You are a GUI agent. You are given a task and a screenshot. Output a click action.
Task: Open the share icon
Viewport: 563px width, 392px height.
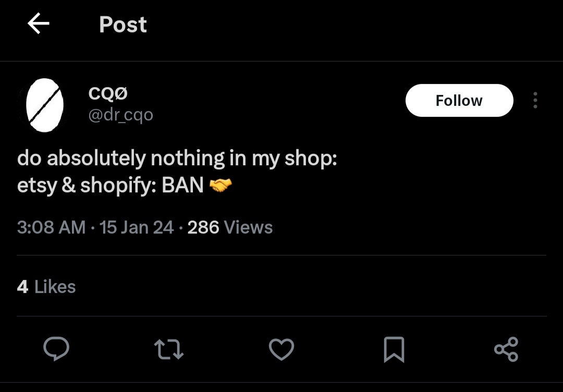point(506,349)
